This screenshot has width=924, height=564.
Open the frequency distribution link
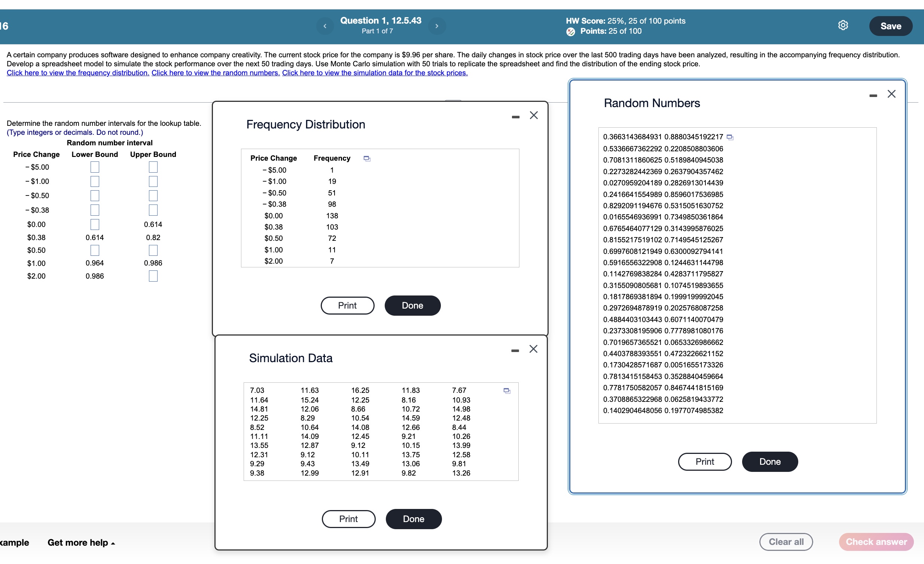pyautogui.click(x=77, y=73)
